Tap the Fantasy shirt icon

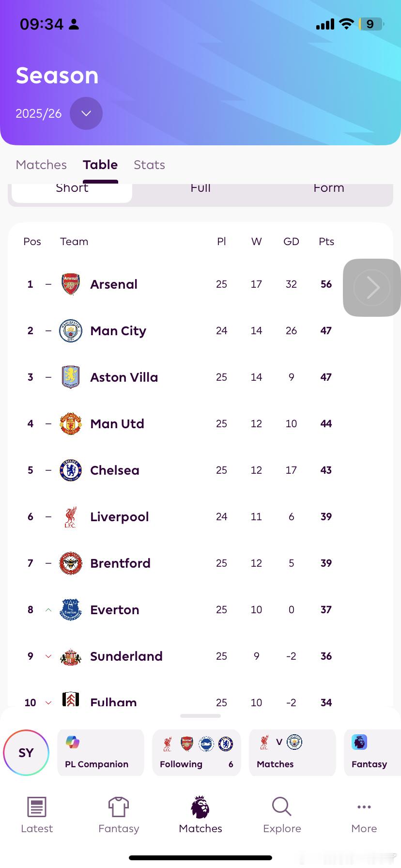click(119, 807)
